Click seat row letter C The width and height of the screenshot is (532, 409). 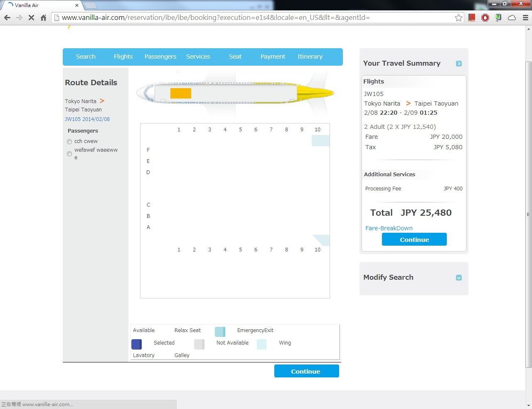point(148,204)
